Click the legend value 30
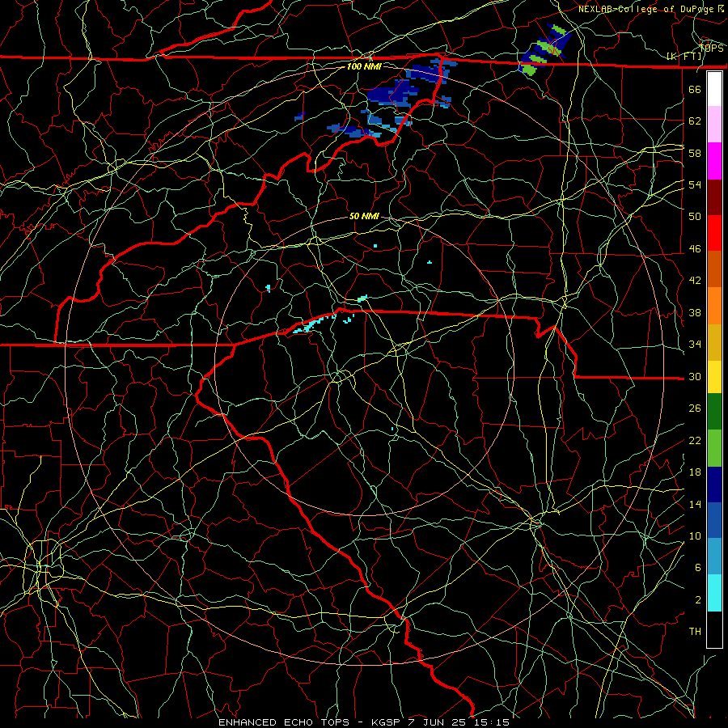Screen dimensions: 728x728 (695, 376)
